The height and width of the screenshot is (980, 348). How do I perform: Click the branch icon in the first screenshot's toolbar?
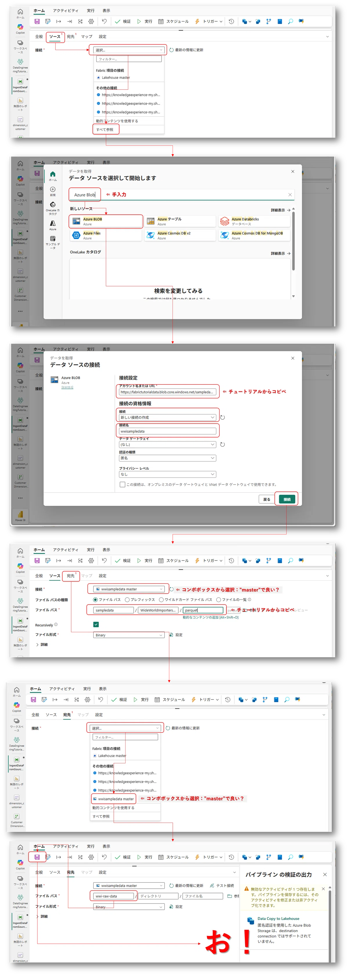(x=269, y=22)
